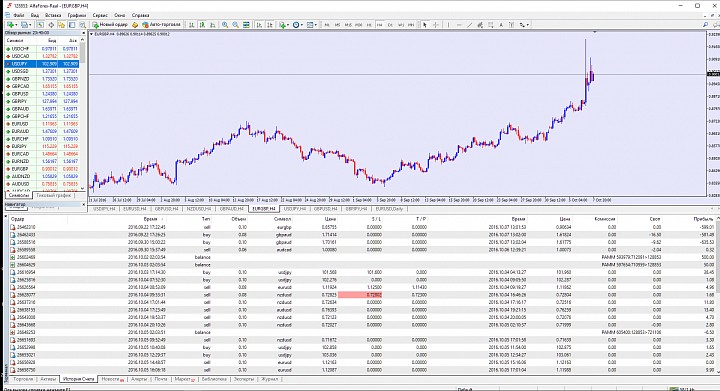Select the vertical line drawing tool
Viewport: 720px width, 391px height.
coord(449,25)
